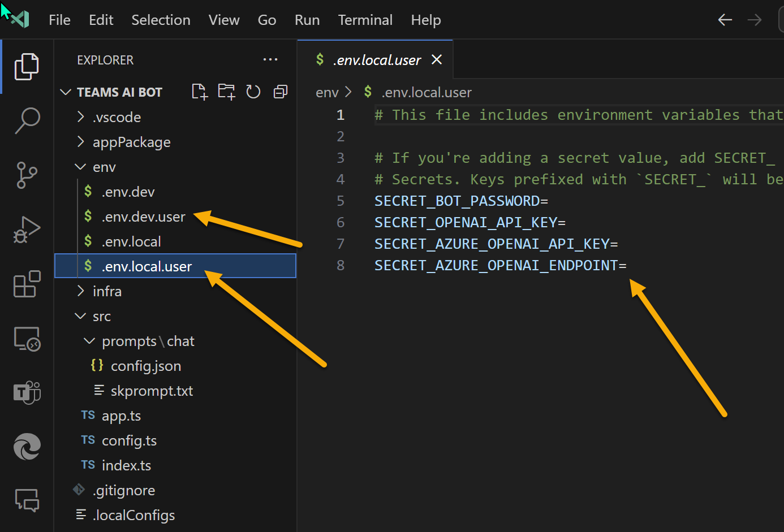Expand the appPackage folder
The width and height of the screenshot is (784, 532).
(131, 142)
